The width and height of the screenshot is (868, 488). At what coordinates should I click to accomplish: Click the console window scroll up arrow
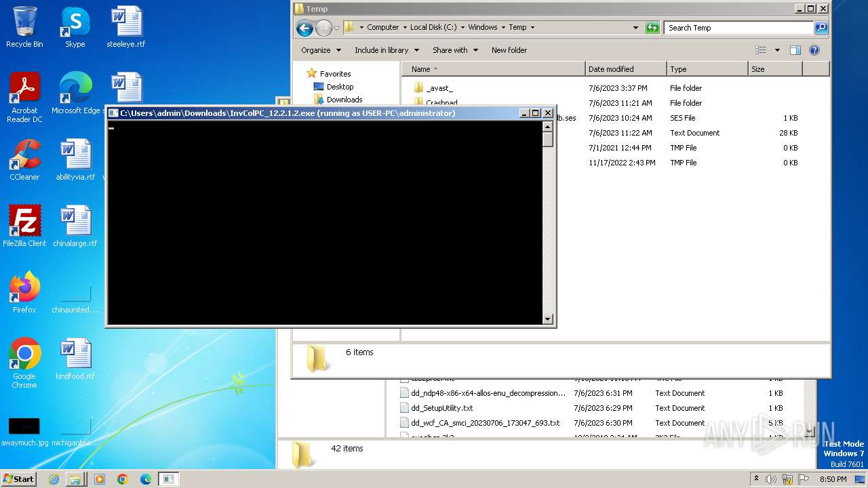[x=548, y=126]
